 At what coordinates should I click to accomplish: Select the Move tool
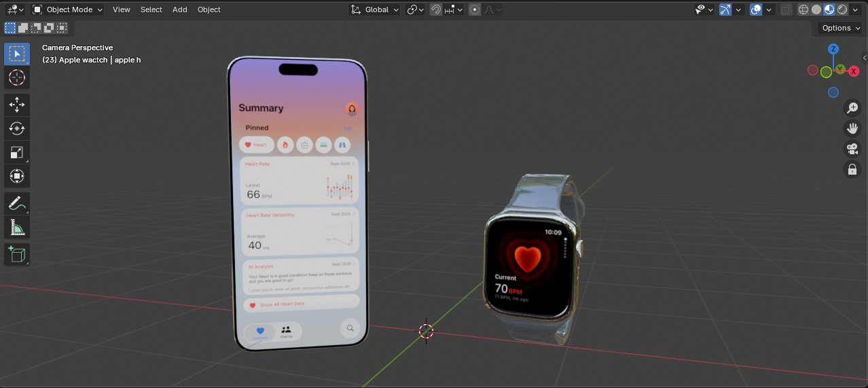coord(17,104)
